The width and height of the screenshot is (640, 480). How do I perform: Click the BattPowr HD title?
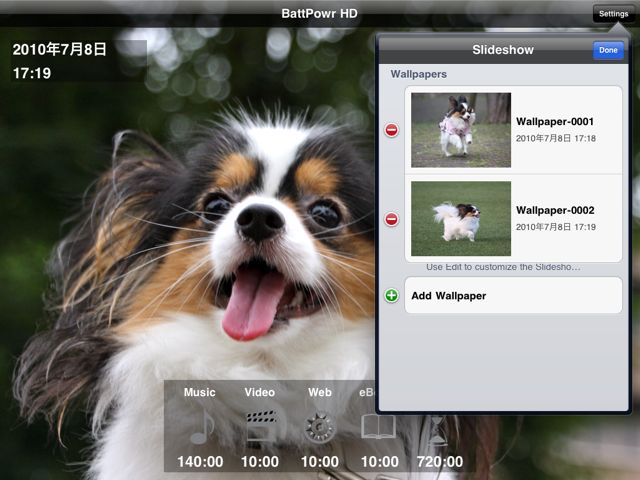pos(320,13)
